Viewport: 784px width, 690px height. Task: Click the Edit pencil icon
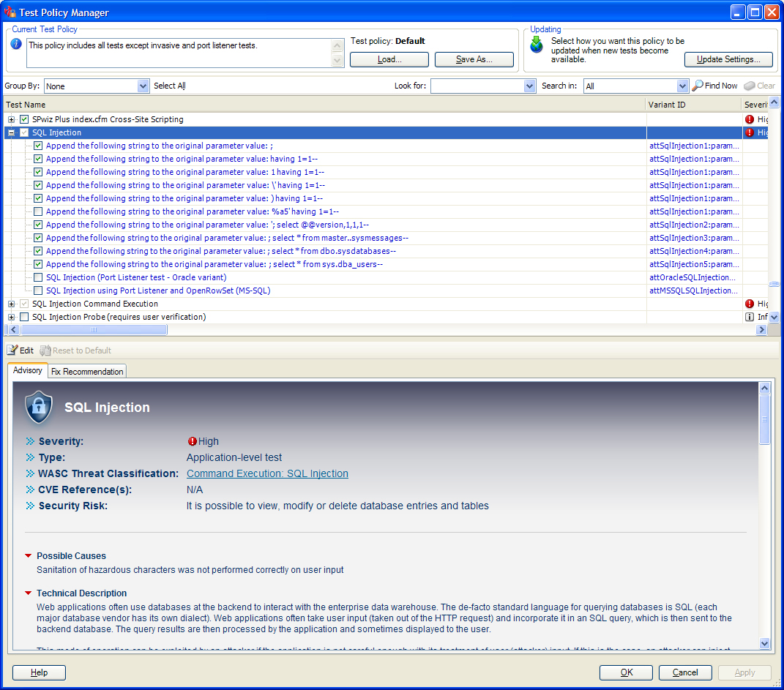tap(12, 350)
